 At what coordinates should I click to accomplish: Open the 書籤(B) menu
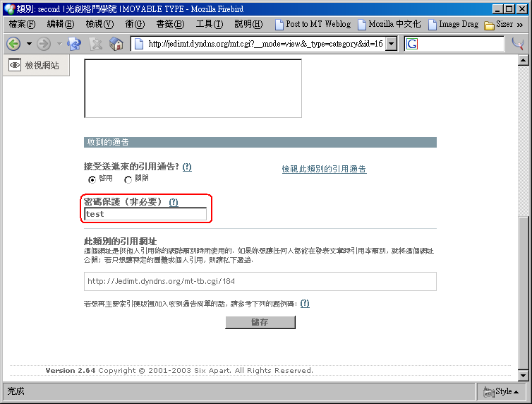coord(170,24)
